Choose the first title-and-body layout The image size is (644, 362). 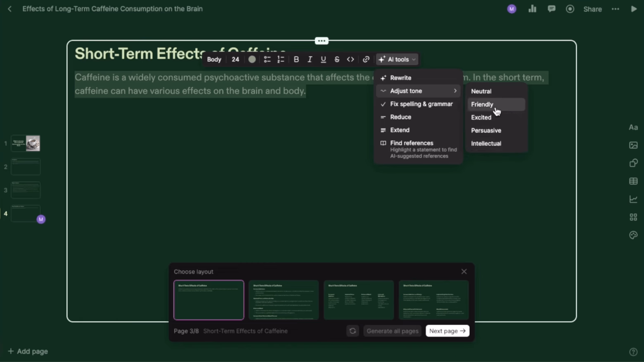208,300
